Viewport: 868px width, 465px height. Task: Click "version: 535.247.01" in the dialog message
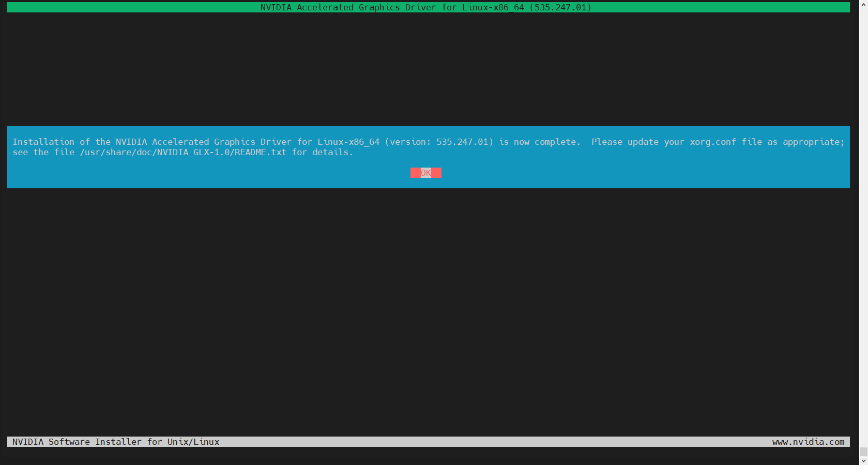[x=439, y=142]
